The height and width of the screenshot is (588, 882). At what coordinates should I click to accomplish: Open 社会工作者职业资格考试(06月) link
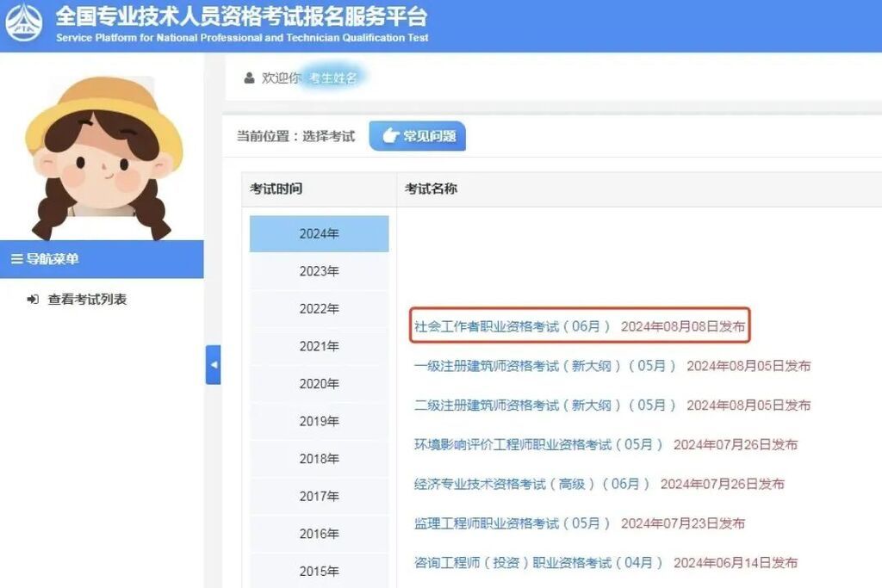512,326
